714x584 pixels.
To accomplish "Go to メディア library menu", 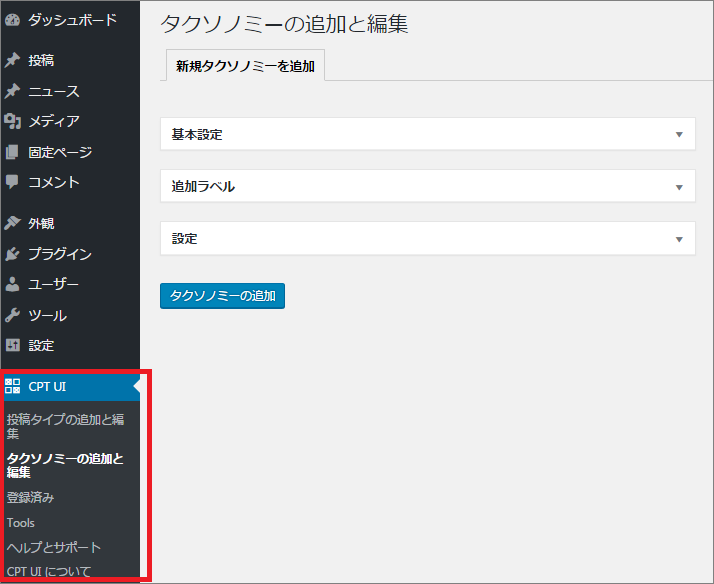I will click(54, 121).
